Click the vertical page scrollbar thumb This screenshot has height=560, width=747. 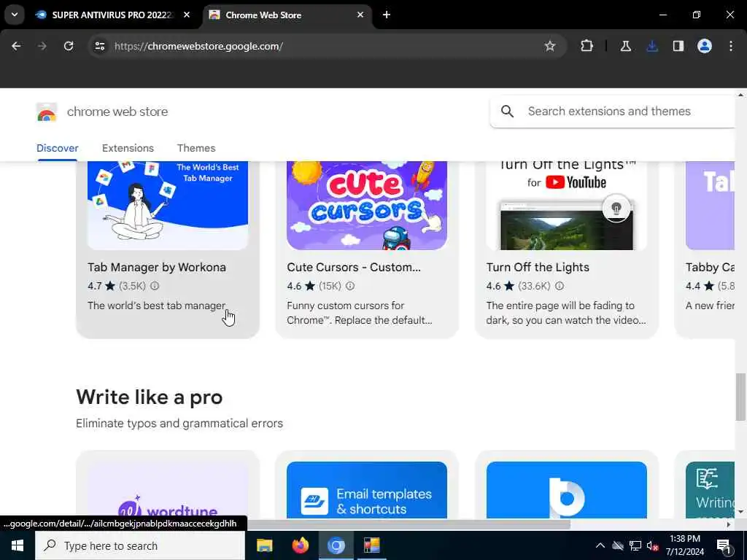coord(740,397)
